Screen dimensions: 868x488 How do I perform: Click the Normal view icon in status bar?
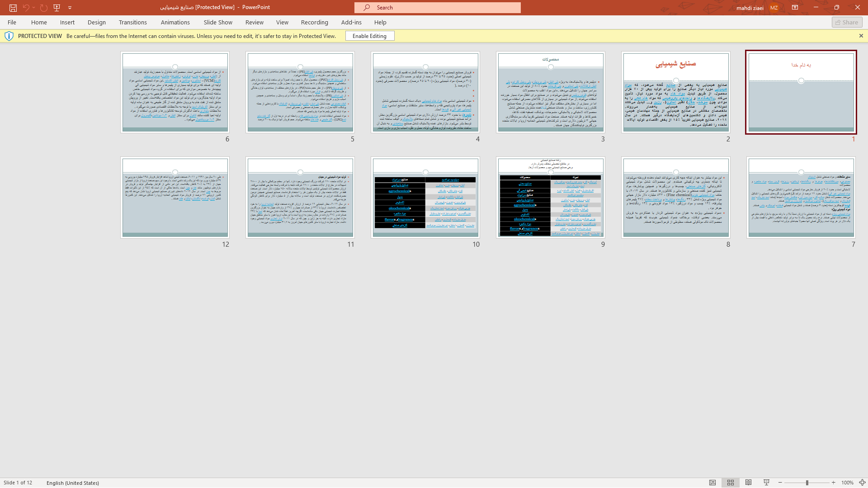[712, 483]
